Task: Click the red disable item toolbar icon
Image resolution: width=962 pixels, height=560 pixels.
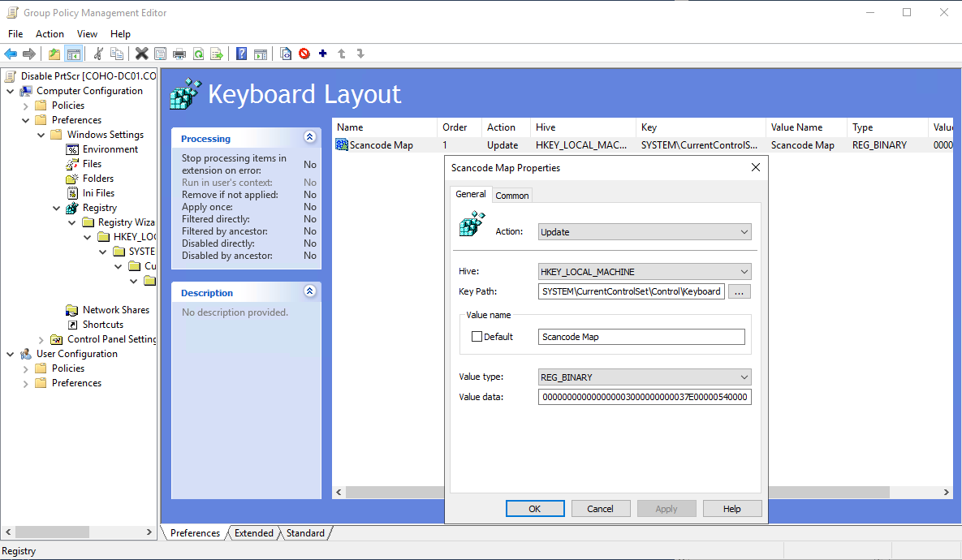Action: (304, 54)
